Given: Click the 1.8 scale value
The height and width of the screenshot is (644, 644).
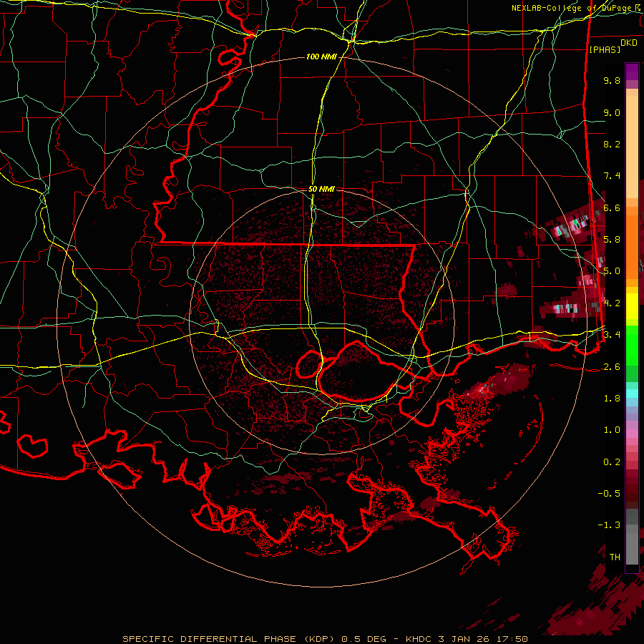Looking at the screenshot, I should click(612, 399).
